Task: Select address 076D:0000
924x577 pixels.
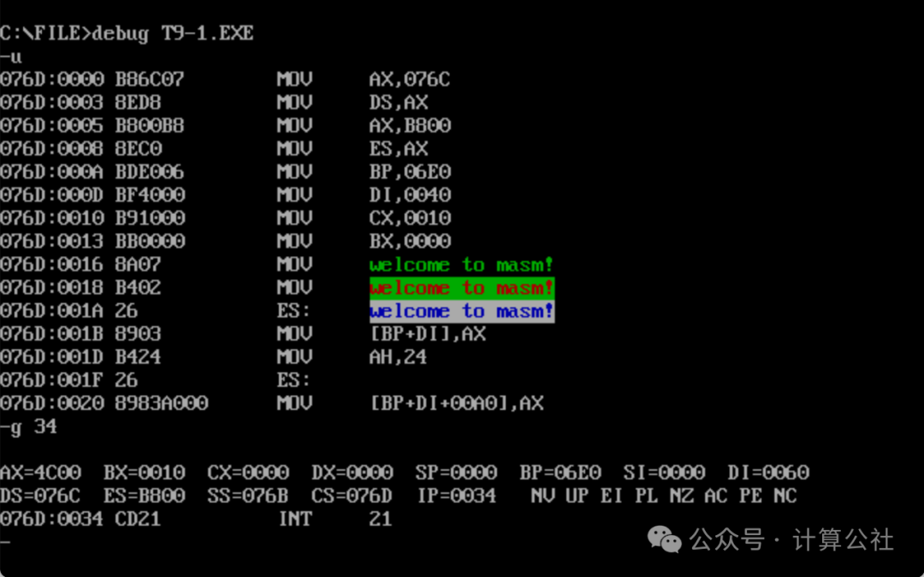Action: 52,80
